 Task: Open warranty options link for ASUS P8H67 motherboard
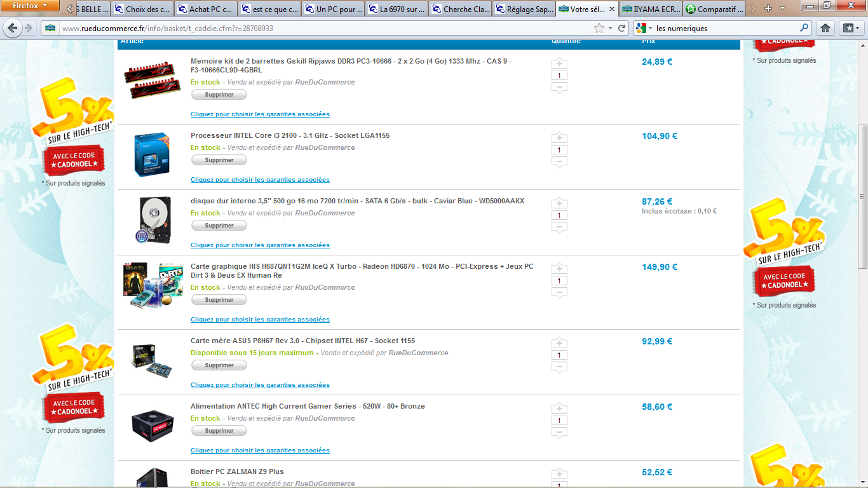click(260, 385)
